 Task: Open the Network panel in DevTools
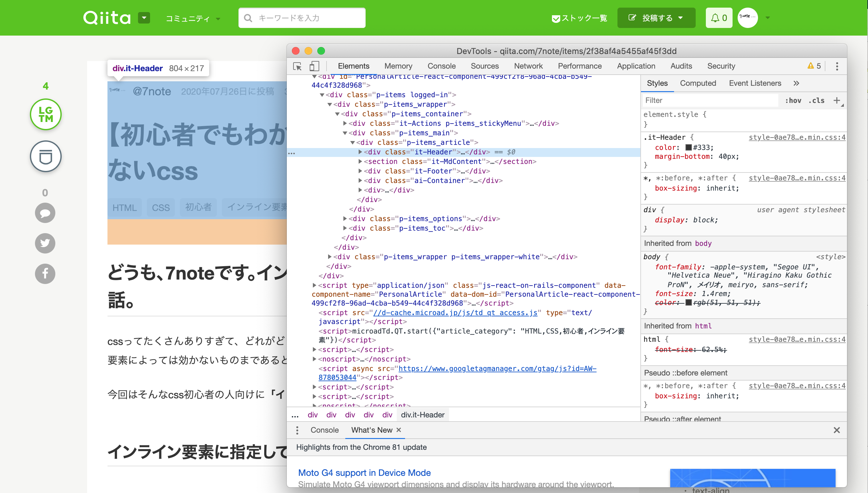[x=528, y=66]
